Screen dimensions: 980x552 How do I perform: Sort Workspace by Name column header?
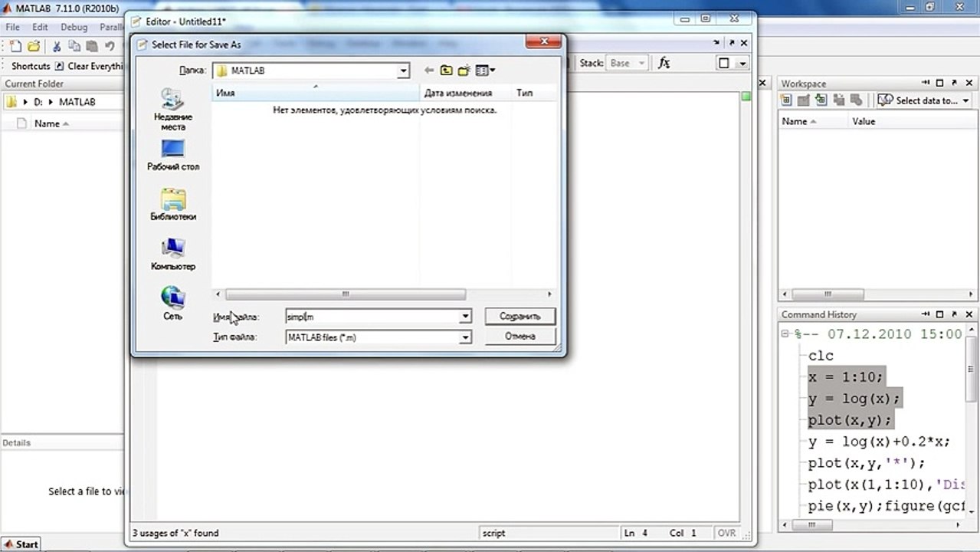[813, 121]
